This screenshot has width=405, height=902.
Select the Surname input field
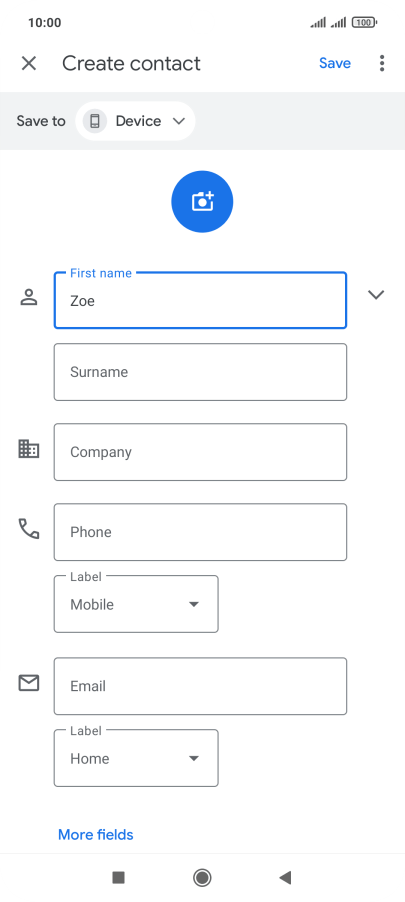click(200, 372)
